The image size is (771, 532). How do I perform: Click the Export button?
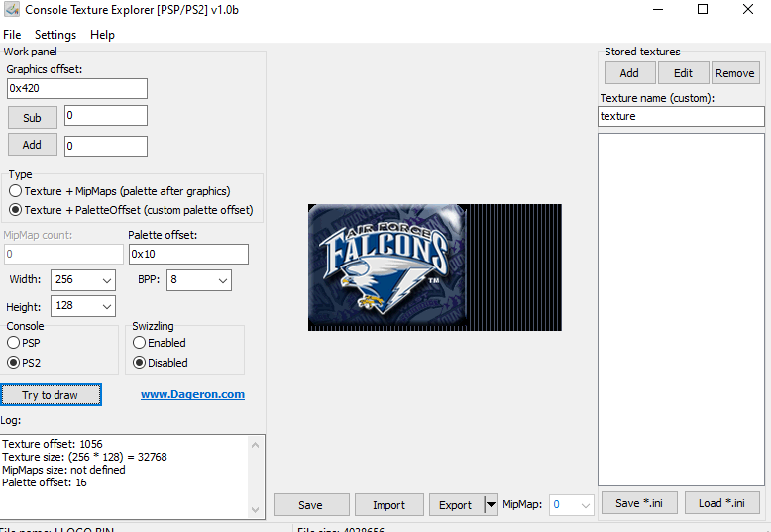456,505
